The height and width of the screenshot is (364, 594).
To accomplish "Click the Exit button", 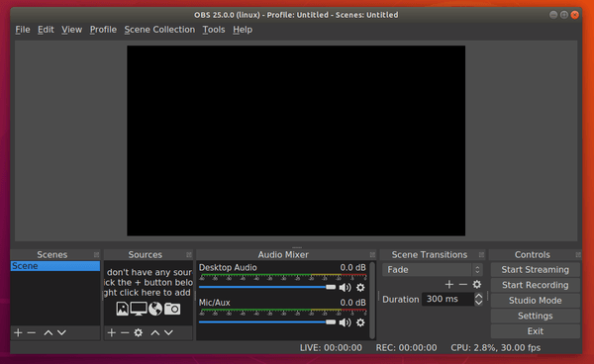I will [536, 331].
